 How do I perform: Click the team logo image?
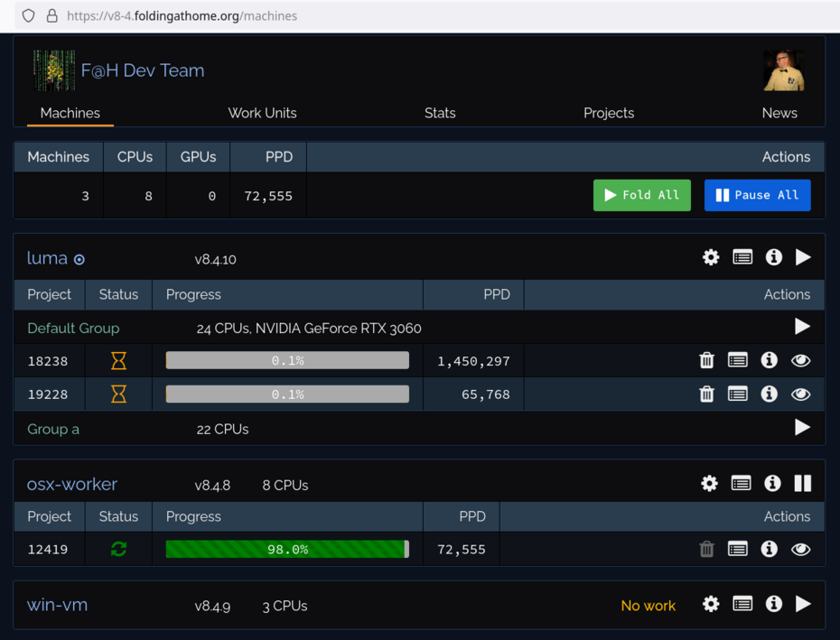[x=53, y=70]
